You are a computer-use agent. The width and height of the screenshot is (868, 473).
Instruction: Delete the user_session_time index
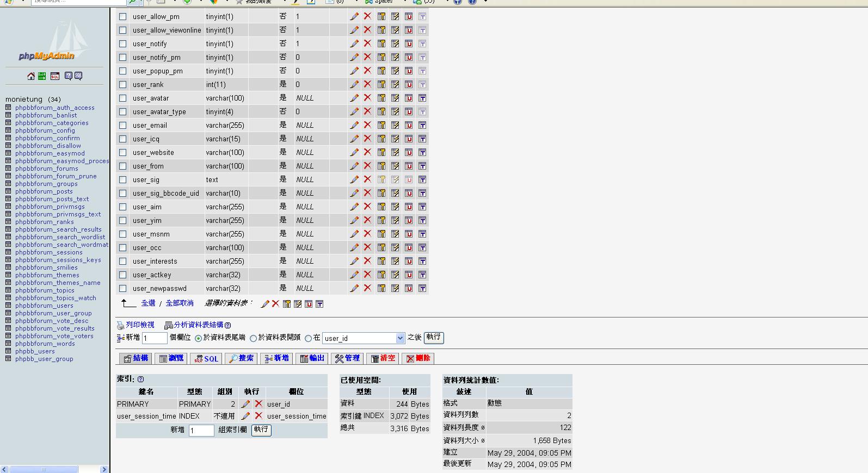(x=258, y=416)
